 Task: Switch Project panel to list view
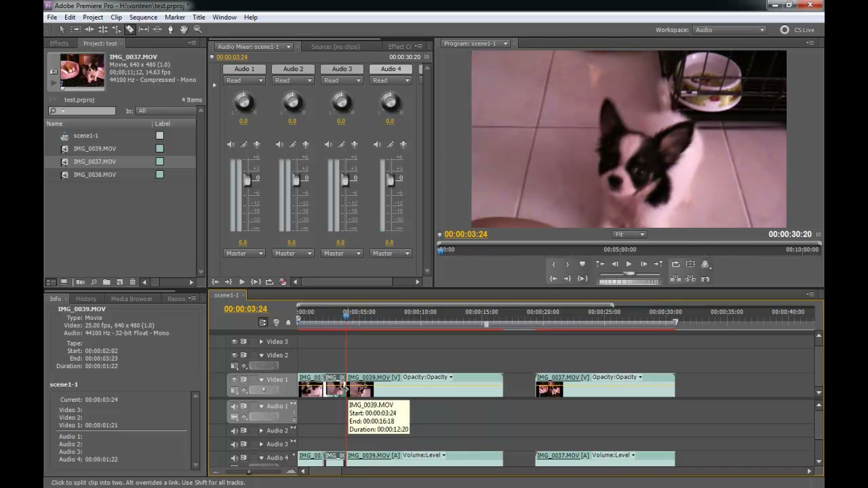pos(52,282)
